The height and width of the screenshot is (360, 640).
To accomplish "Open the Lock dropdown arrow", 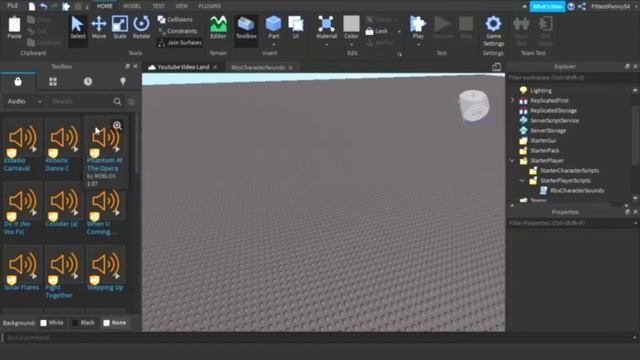I will (x=399, y=31).
